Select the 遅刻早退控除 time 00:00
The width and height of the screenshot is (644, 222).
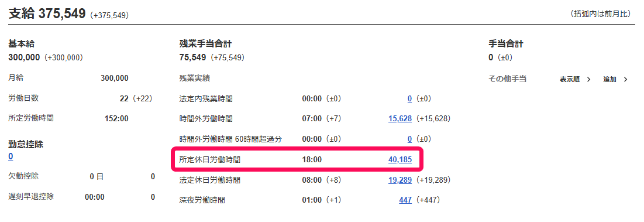pos(94,197)
